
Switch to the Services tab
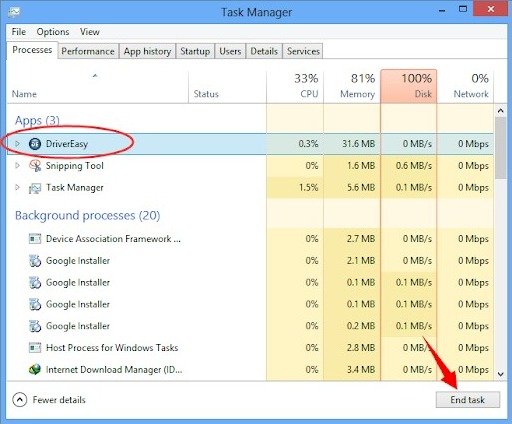coord(303,51)
